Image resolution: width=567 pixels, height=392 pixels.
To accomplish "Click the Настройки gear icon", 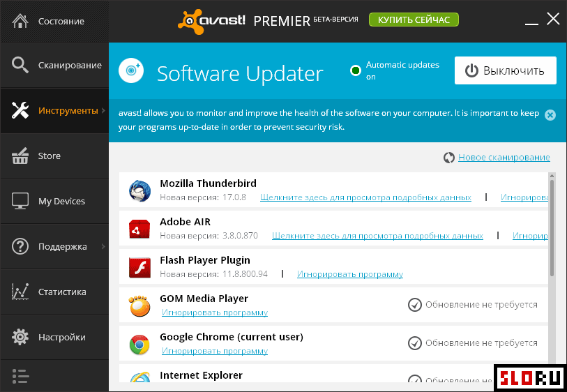I will tap(20, 337).
